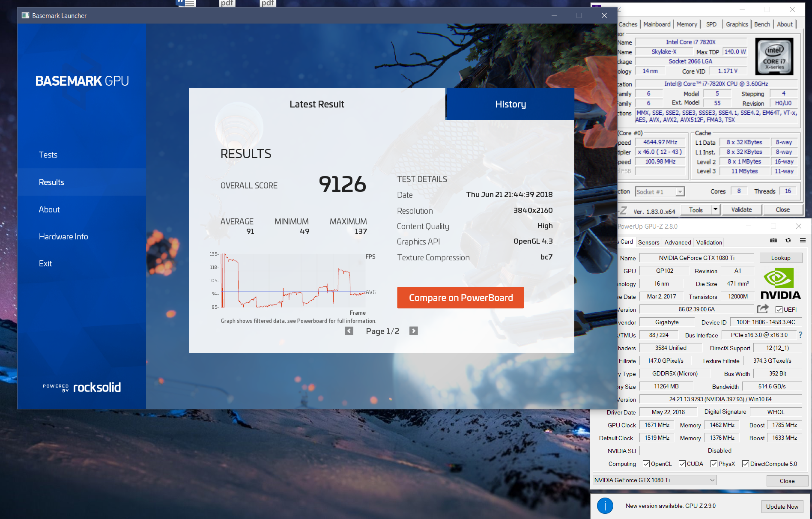Viewport: 812px width, 519px height.
Task: Close the GPU-Z window with X
Action: click(x=798, y=226)
